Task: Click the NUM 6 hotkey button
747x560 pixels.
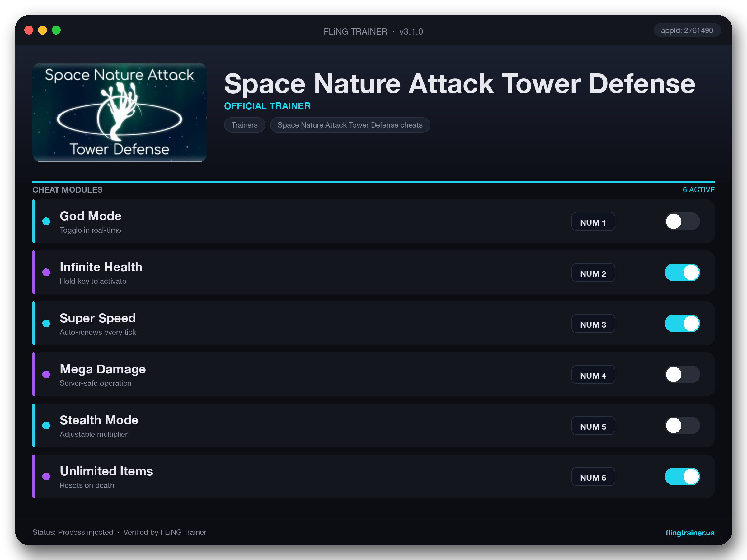Action: pyautogui.click(x=593, y=476)
